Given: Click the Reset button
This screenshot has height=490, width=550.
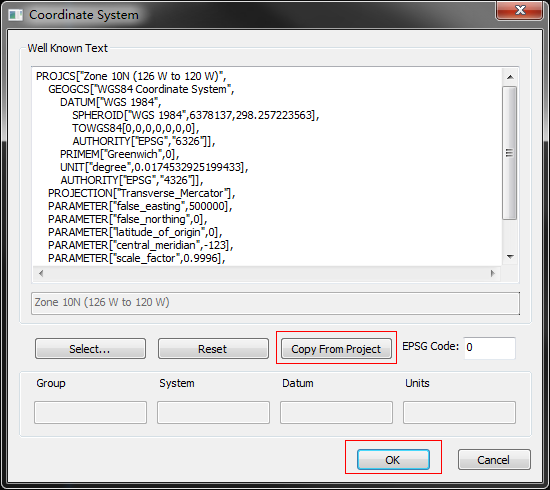Looking at the screenshot, I should point(213,349).
